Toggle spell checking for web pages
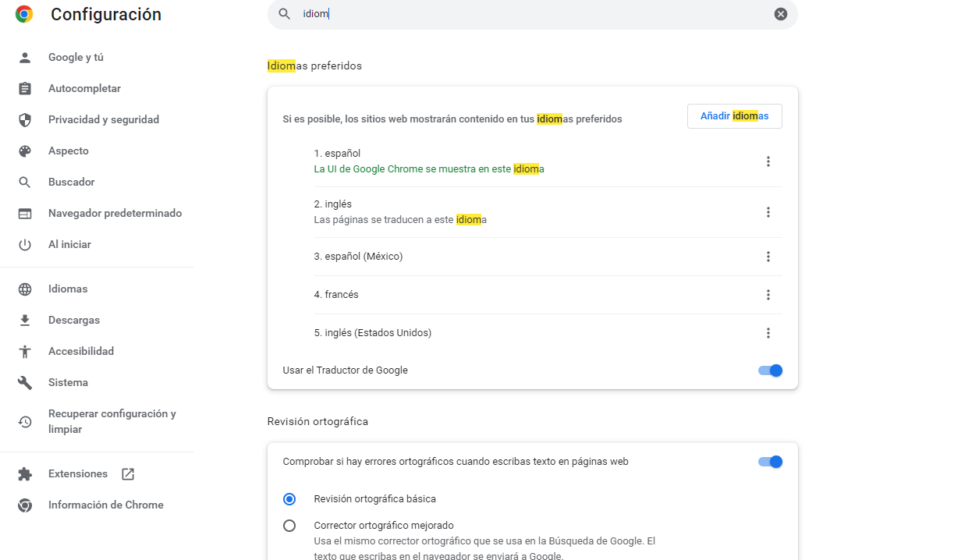 pyautogui.click(x=769, y=461)
